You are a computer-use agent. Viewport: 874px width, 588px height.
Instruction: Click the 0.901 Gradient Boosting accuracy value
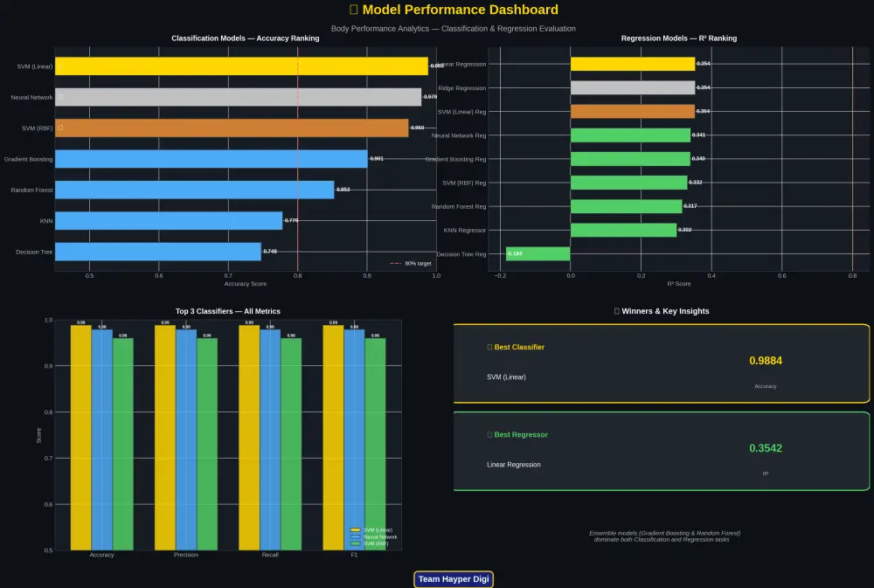pos(376,159)
